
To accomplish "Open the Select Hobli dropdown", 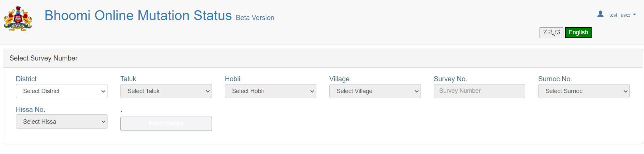I will [270, 91].
